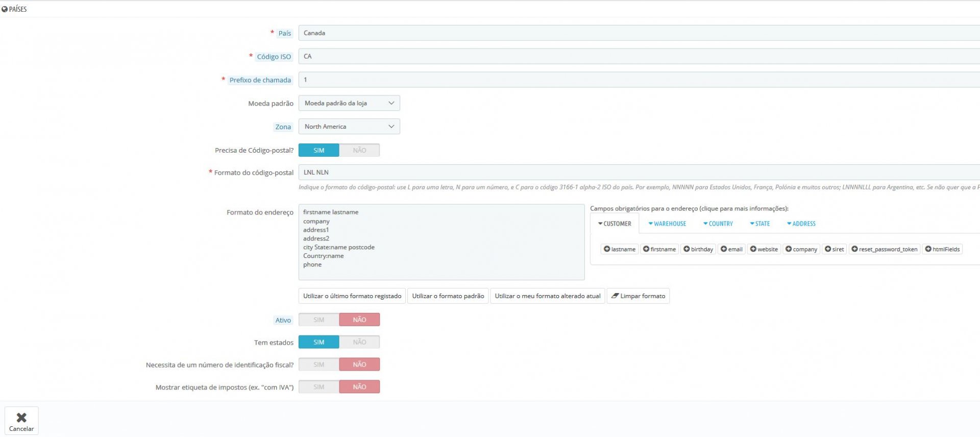Viewport: 980px width, 437px height.
Task: Click the PAÍSES panel heading text
Action: tap(18, 9)
